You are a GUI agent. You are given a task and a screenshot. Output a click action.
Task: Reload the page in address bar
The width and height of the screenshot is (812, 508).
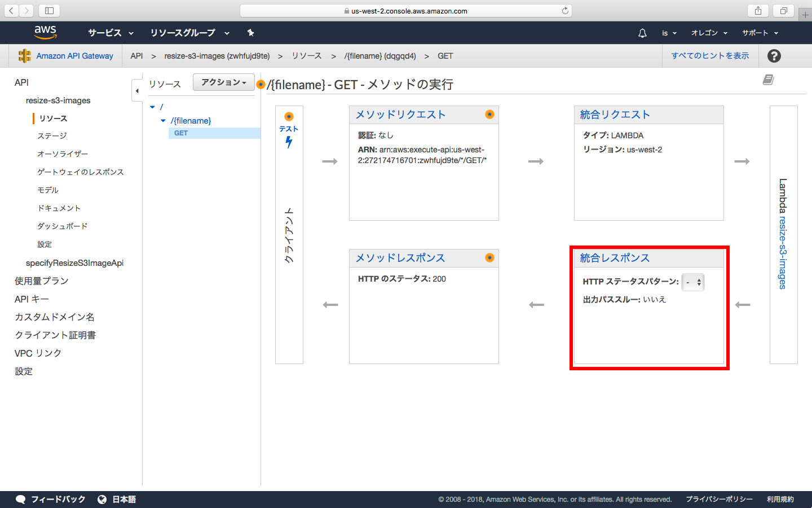point(565,11)
